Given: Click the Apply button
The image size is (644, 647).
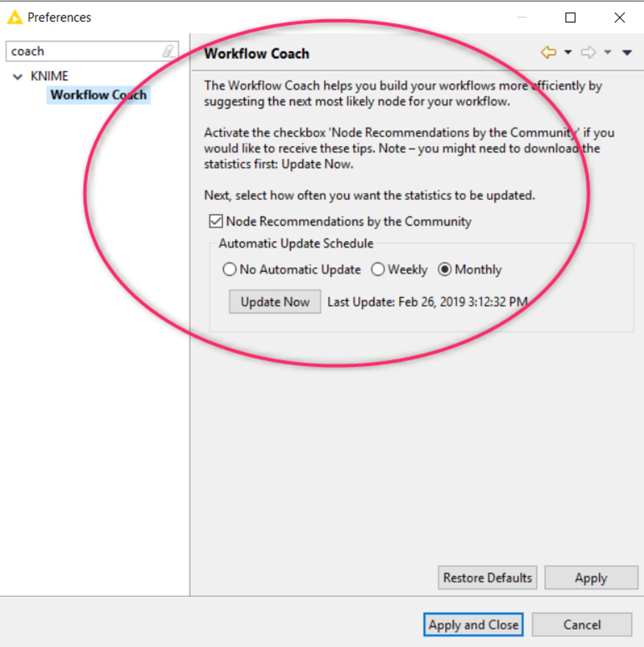Looking at the screenshot, I should click(591, 577).
